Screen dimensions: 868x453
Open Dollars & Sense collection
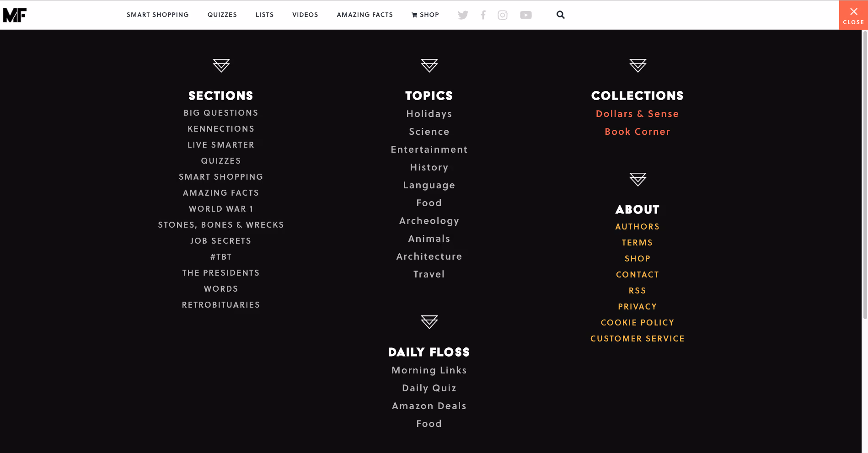(x=638, y=114)
